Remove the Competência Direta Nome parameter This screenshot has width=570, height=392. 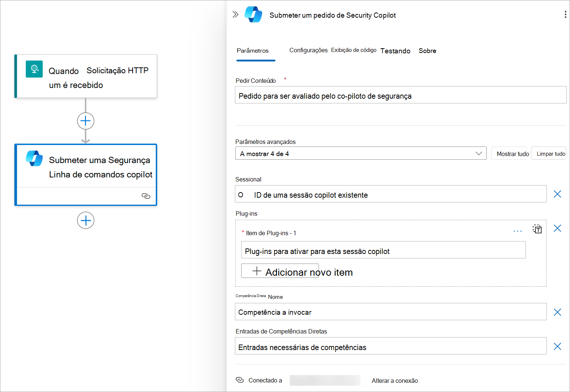point(557,312)
